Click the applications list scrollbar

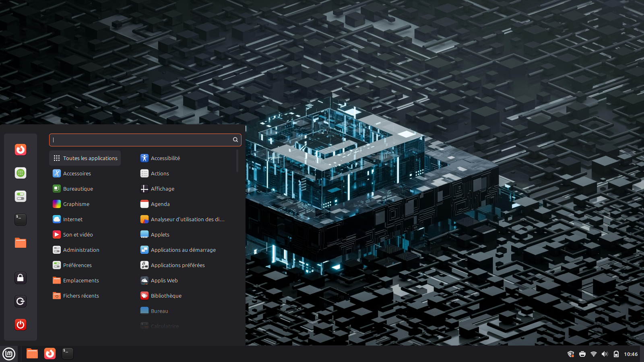237,161
